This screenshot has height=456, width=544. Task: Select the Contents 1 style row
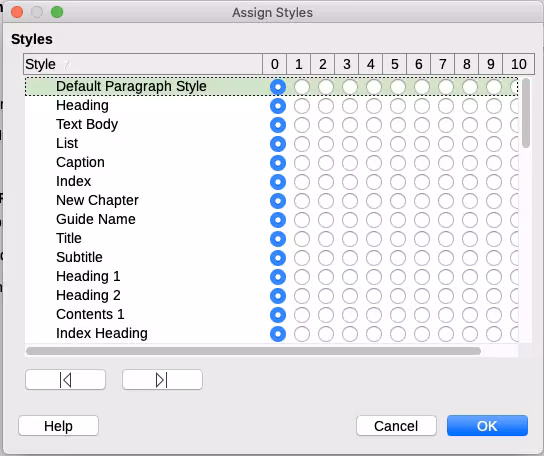pos(271,314)
